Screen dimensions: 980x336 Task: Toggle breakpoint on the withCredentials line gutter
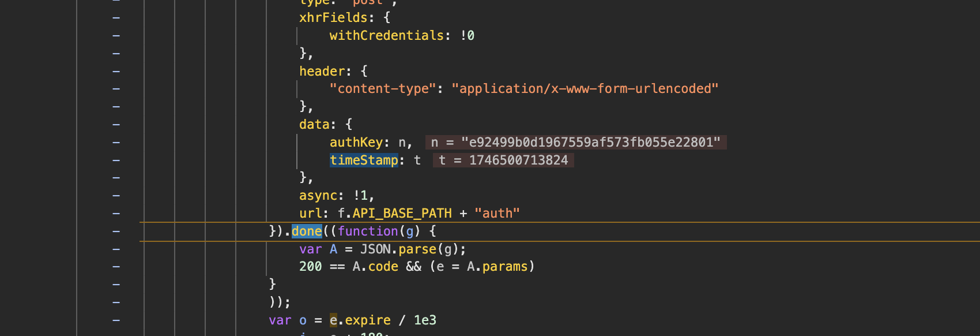(x=116, y=36)
